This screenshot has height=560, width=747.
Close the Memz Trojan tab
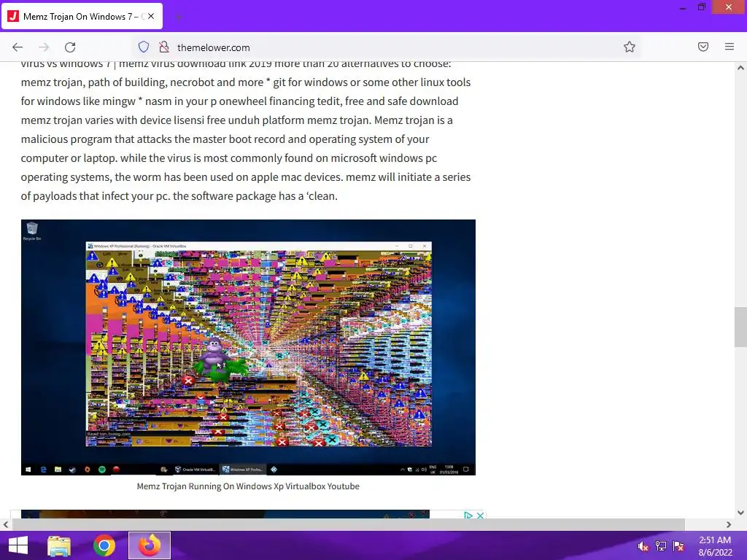[150, 16]
